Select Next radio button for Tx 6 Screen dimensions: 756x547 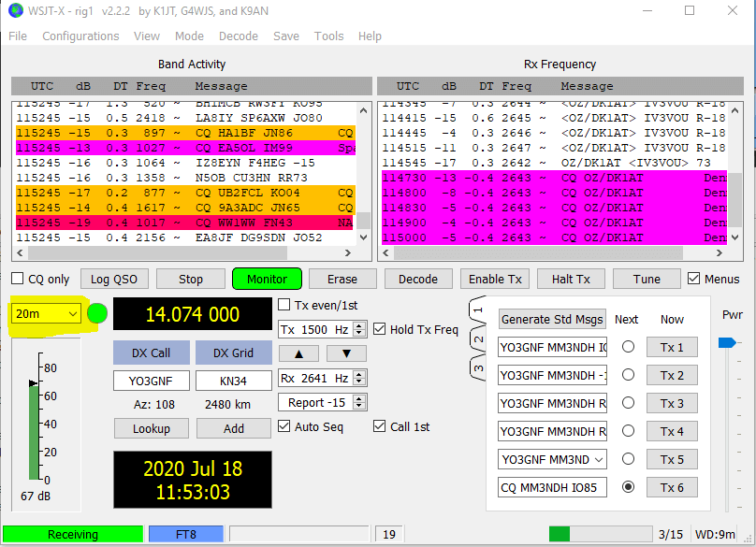[x=628, y=487]
